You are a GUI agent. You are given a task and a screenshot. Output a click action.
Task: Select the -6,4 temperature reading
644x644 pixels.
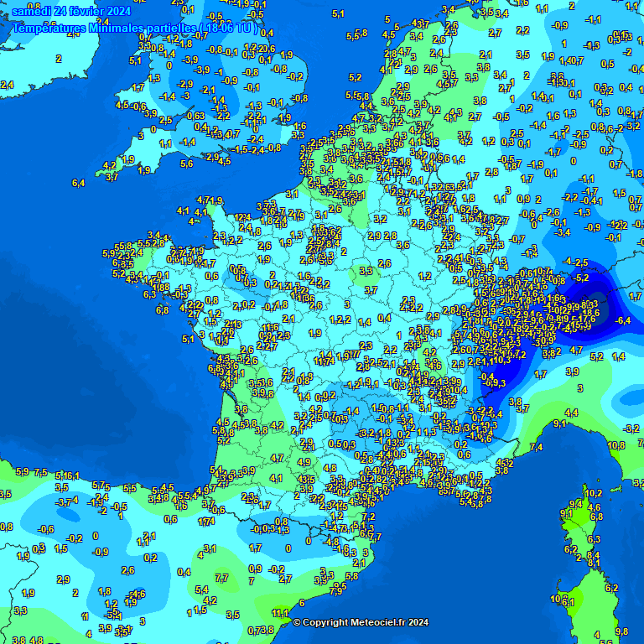coord(623,321)
